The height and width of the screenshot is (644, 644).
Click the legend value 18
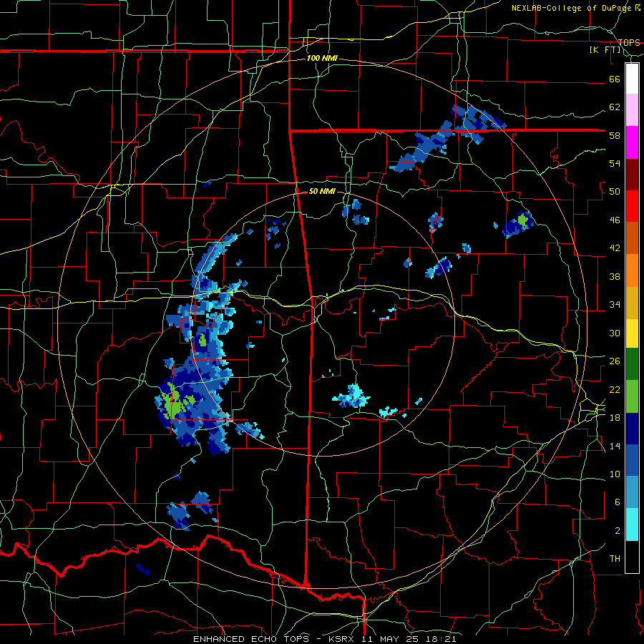[615, 418]
